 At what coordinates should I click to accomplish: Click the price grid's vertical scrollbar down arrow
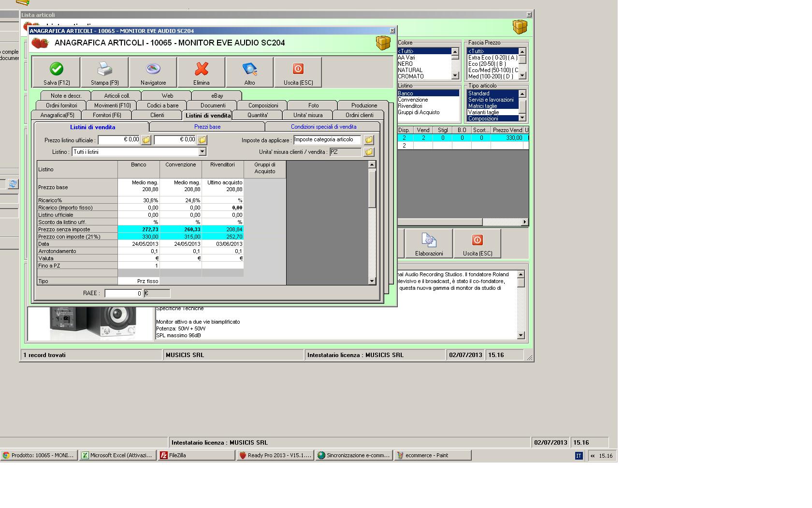point(372,281)
